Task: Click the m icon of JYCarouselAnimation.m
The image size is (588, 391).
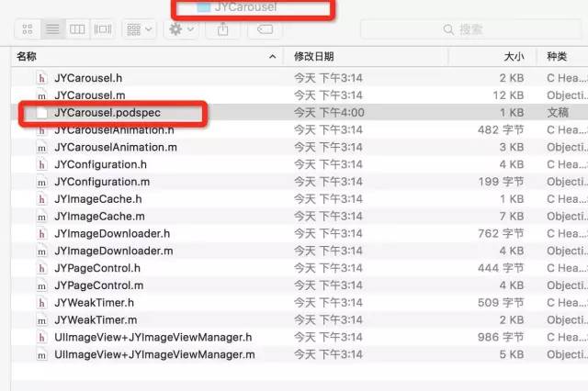Action: click(x=41, y=147)
